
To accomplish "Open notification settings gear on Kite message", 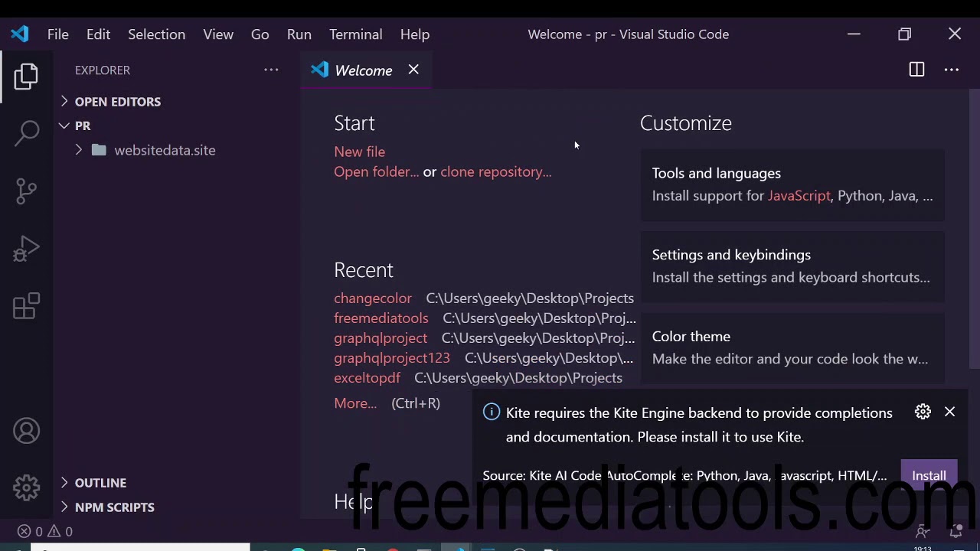I will (923, 412).
